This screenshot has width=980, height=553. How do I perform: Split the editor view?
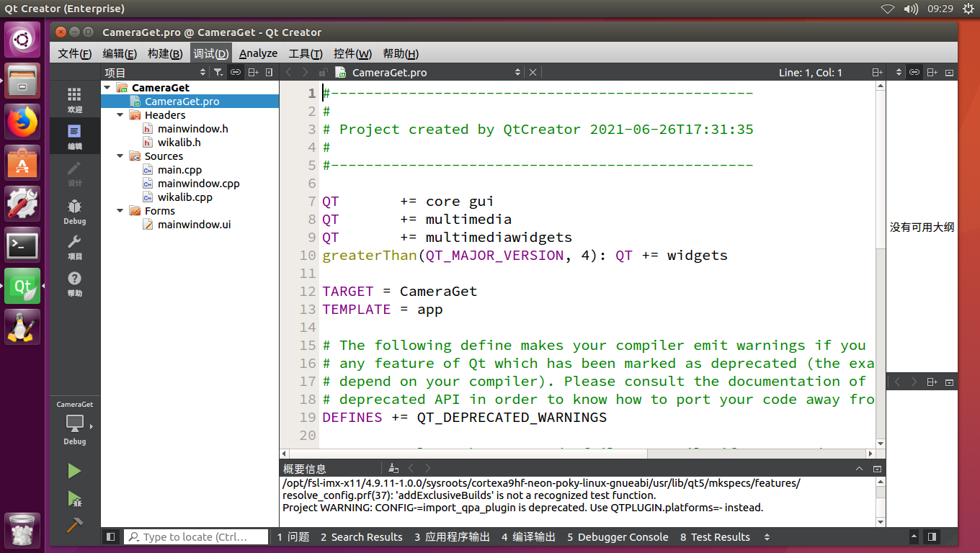click(877, 72)
